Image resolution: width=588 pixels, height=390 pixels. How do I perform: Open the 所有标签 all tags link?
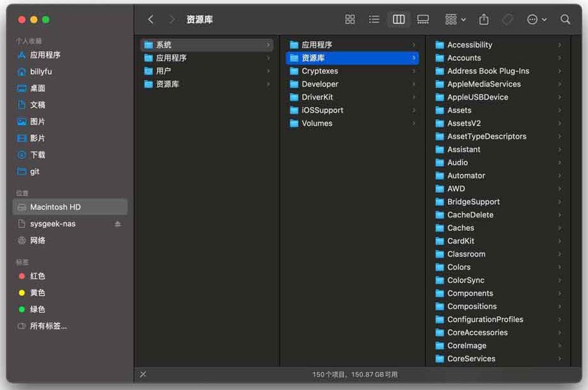(48, 326)
